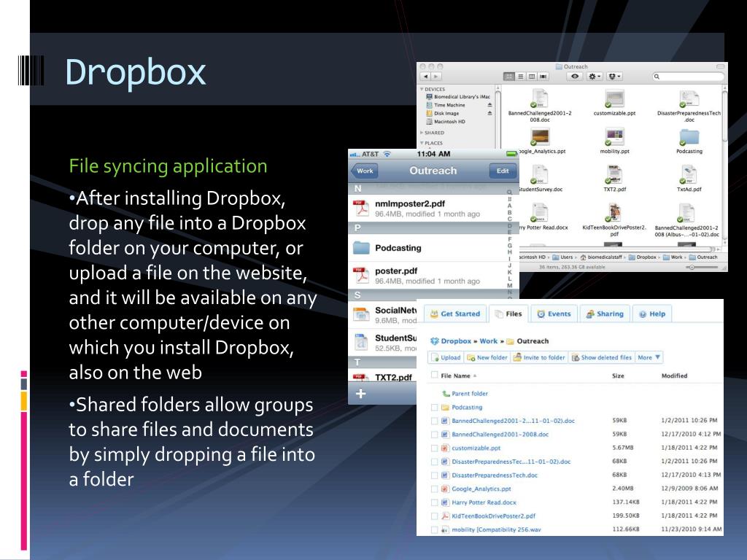The width and height of the screenshot is (747, 560).
Task: Switch to the Events tab
Action: click(554, 314)
